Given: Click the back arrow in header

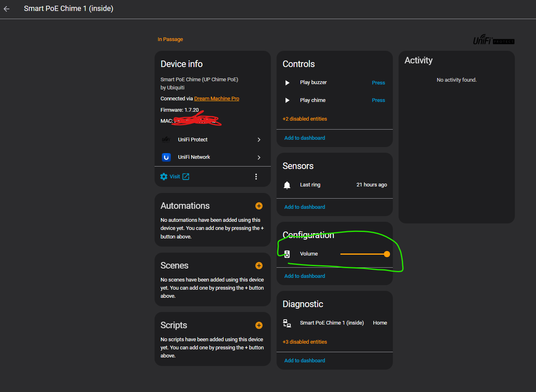Looking at the screenshot, I should pos(7,9).
